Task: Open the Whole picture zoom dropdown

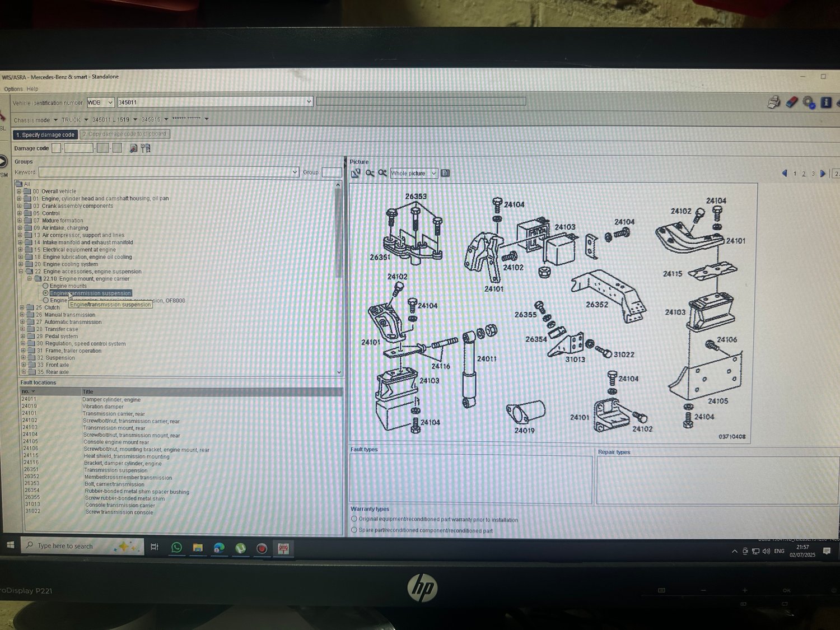Action: click(x=433, y=174)
